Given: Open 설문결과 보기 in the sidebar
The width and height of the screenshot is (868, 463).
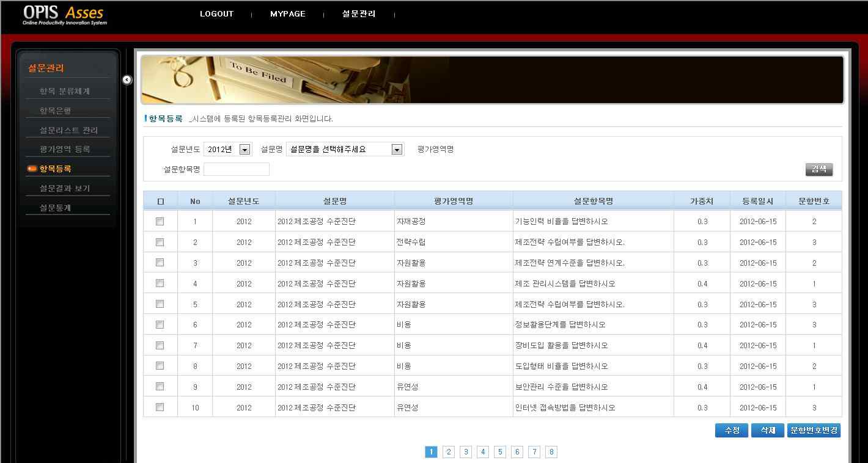Looking at the screenshot, I should [65, 188].
